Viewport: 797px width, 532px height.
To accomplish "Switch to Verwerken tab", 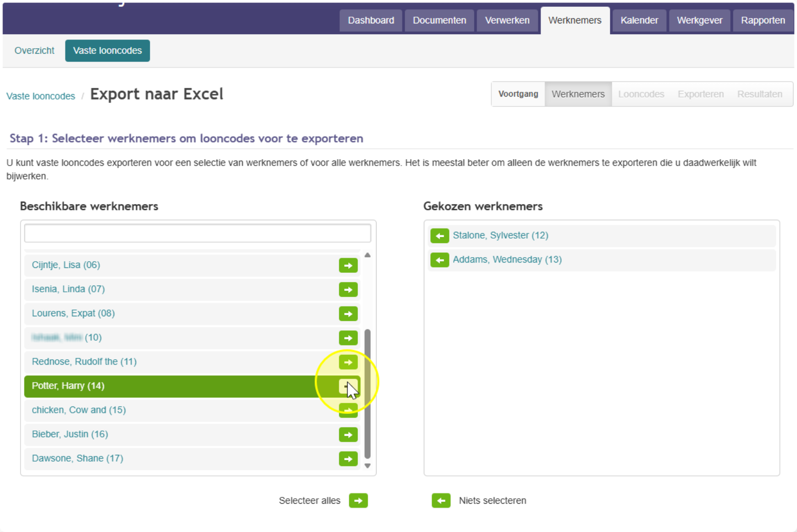I will click(507, 20).
